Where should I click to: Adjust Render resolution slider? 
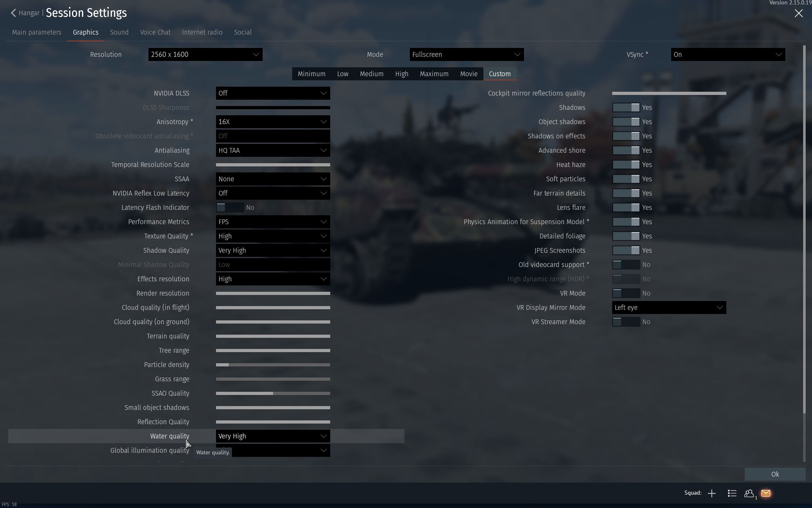click(273, 293)
